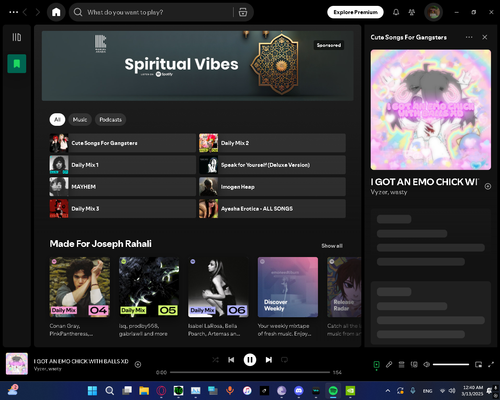Open the Daily Mix 05 card
This screenshot has height=400, width=500.
click(149, 297)
